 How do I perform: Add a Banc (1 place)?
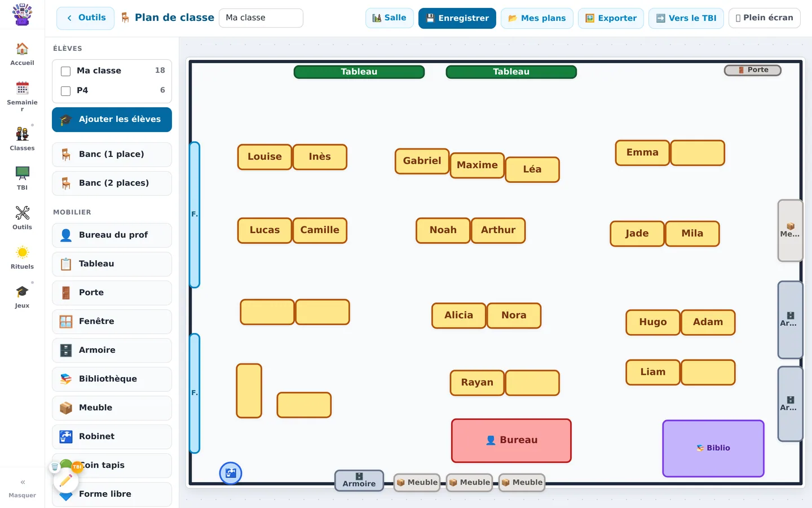tap(112, 155)
